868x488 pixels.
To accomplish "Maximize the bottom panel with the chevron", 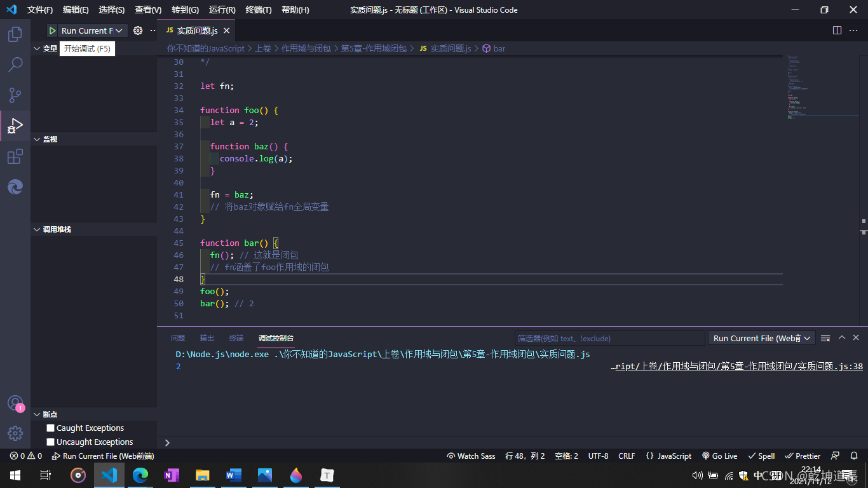I will click(x=842, y=338).
